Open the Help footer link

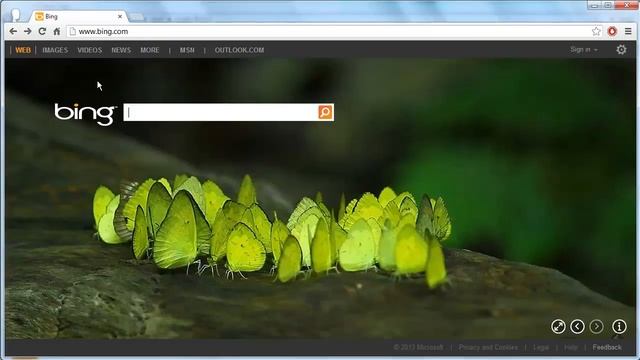coord(571,347)
